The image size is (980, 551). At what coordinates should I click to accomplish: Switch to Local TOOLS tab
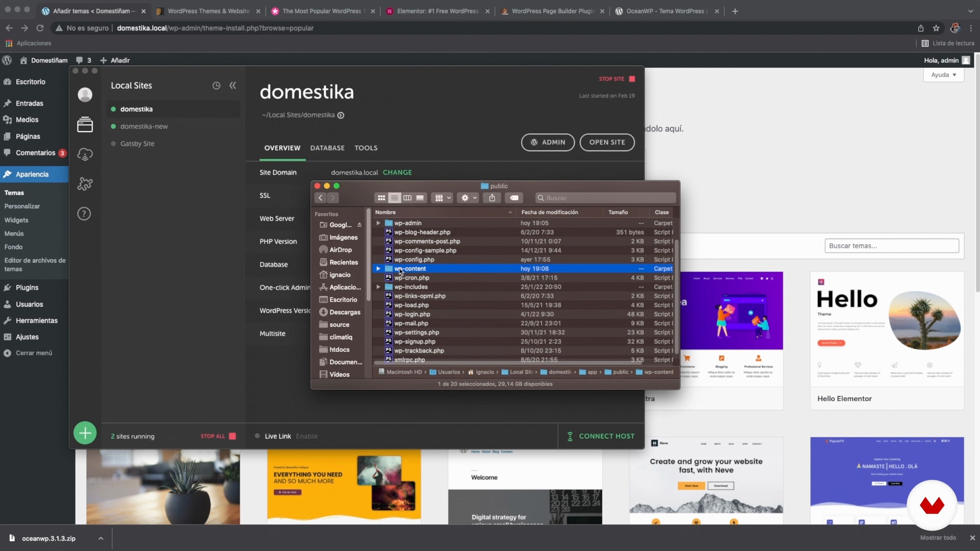tap(366, 148)
